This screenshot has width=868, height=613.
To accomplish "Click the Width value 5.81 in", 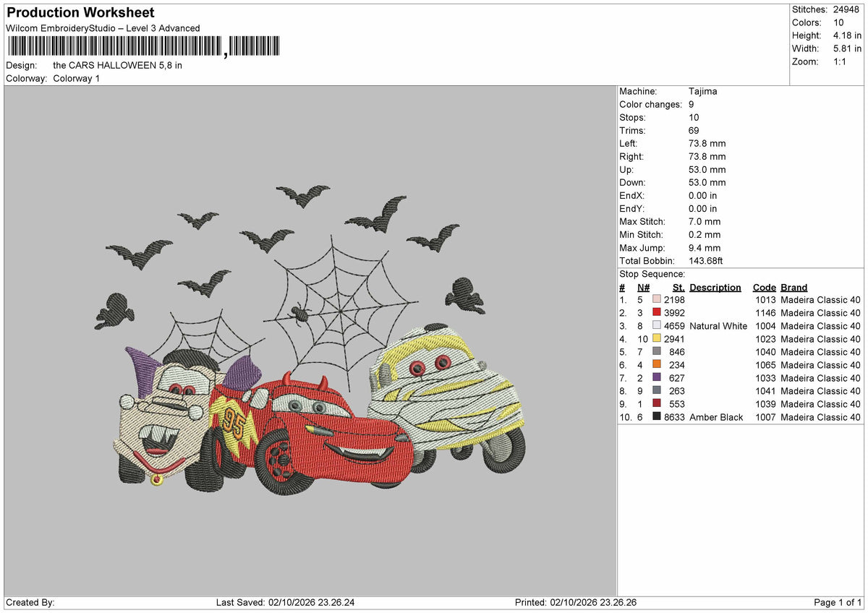I will tap(847, 48).
